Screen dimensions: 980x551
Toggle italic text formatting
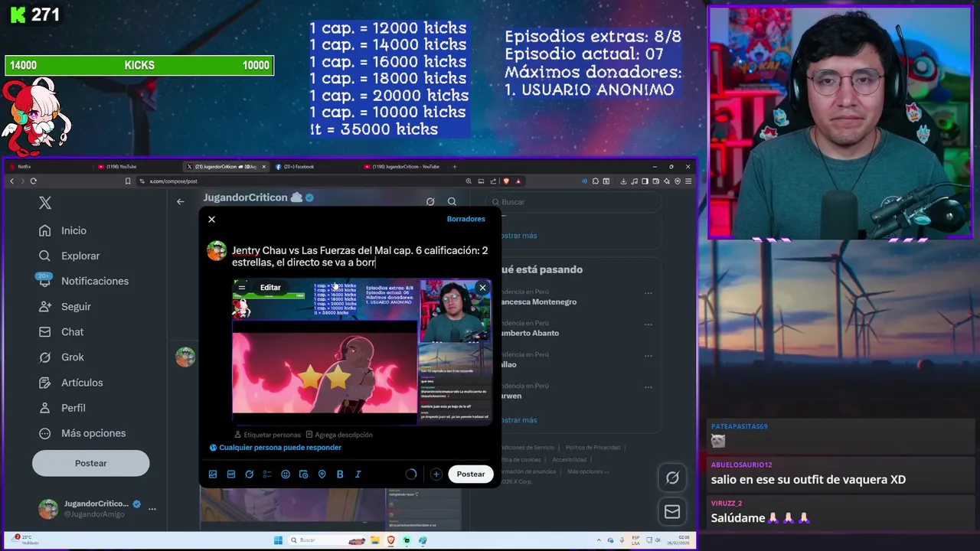(x=358, y=474)
